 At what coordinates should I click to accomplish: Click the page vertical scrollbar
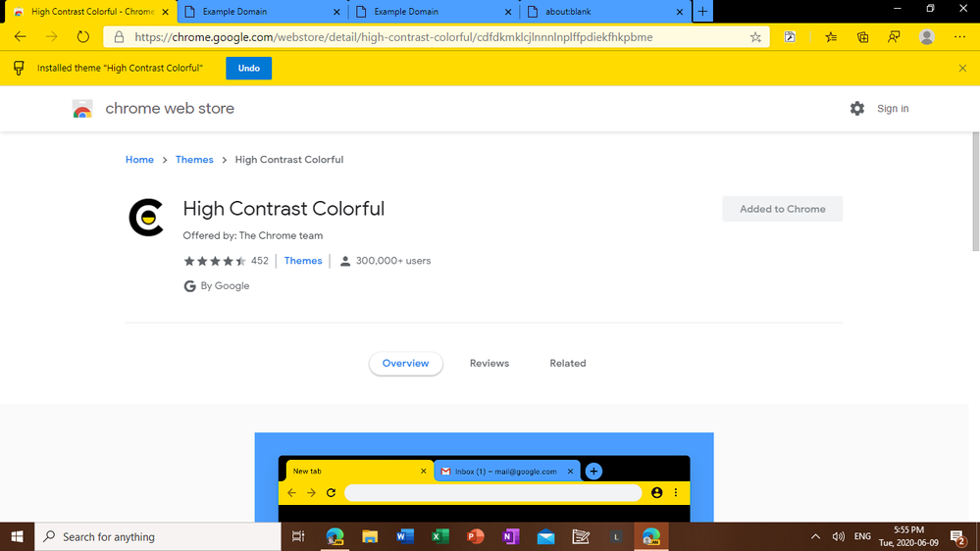point(975,191)
